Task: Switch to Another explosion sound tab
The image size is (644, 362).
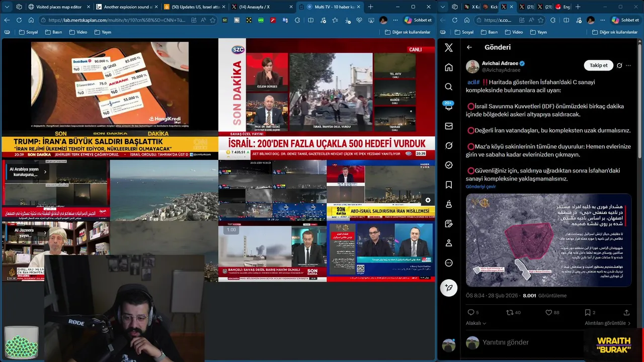Action: [126, 7]
